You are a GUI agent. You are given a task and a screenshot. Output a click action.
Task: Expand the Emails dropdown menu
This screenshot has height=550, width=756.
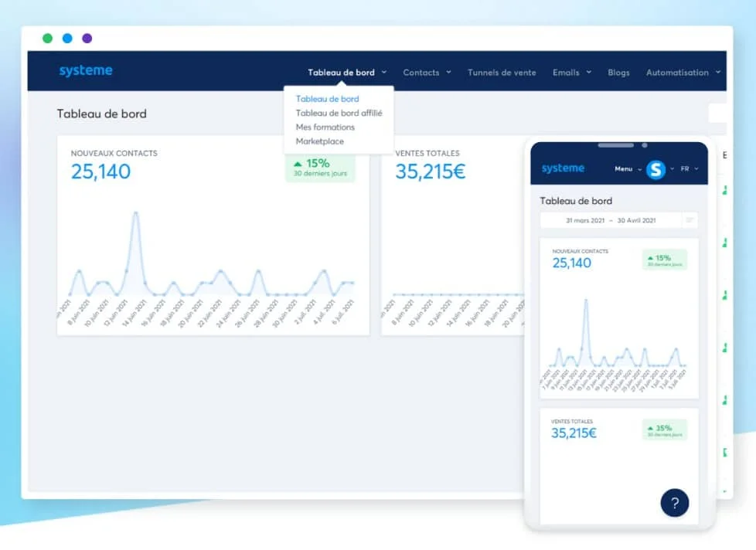(571, 73)
